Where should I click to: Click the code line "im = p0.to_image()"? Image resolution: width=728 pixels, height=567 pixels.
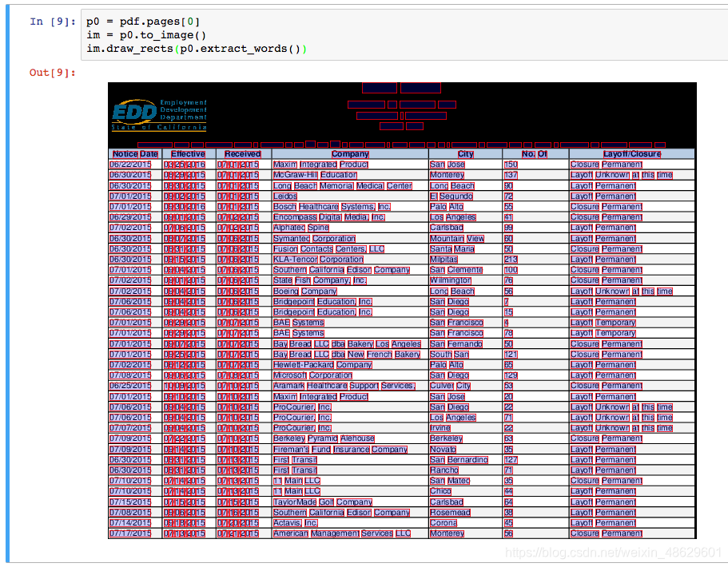[146, 35]
